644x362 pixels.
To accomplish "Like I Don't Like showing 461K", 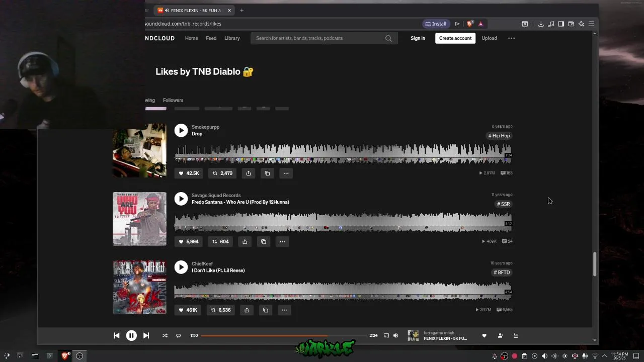I will point(188,310).
